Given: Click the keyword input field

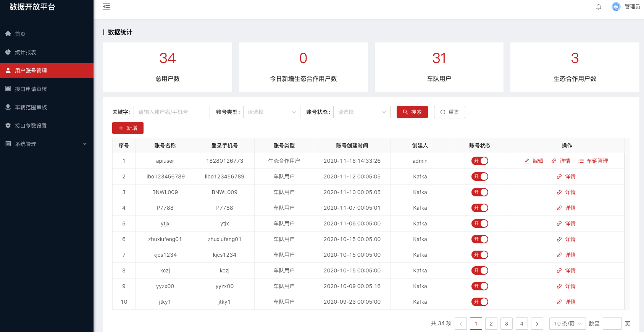Looking at the screenshot, I should click(171, 112).
